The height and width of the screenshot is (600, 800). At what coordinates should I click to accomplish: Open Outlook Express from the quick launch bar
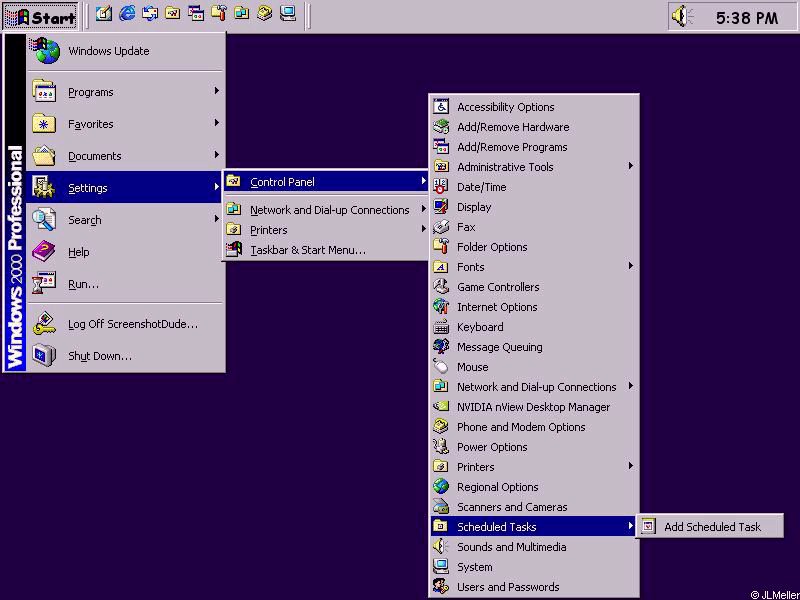point(150,14)
